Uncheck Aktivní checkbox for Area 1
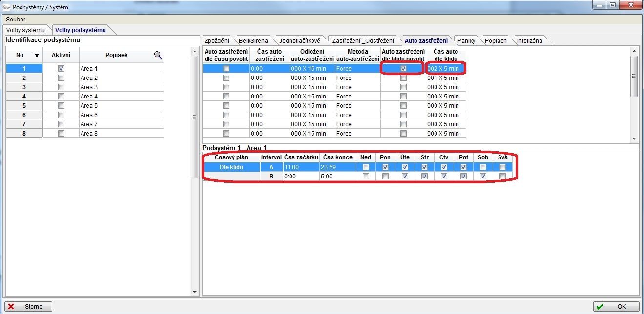The height and width of the screenshot is (314, 644). [61, 69]
